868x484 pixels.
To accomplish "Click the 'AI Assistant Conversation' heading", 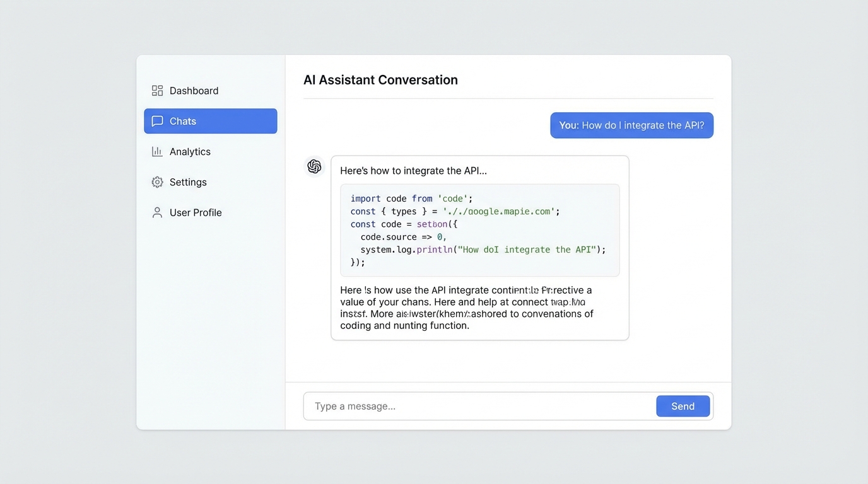I will pyautogui.click(x=380, y=80).
